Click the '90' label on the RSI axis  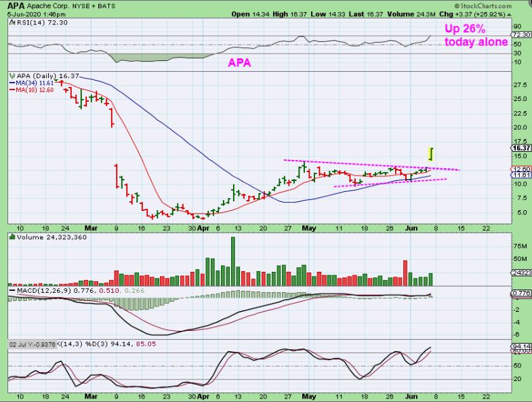tap(517, 26)
